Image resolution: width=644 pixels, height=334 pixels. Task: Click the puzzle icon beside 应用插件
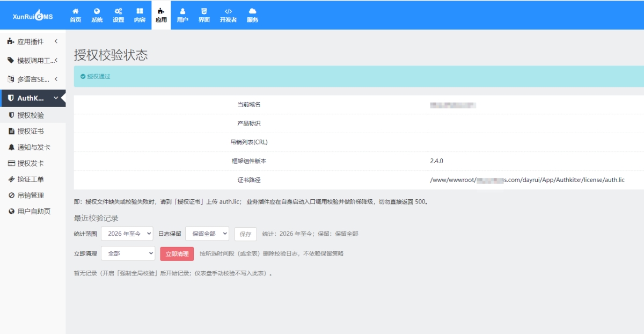11,41
